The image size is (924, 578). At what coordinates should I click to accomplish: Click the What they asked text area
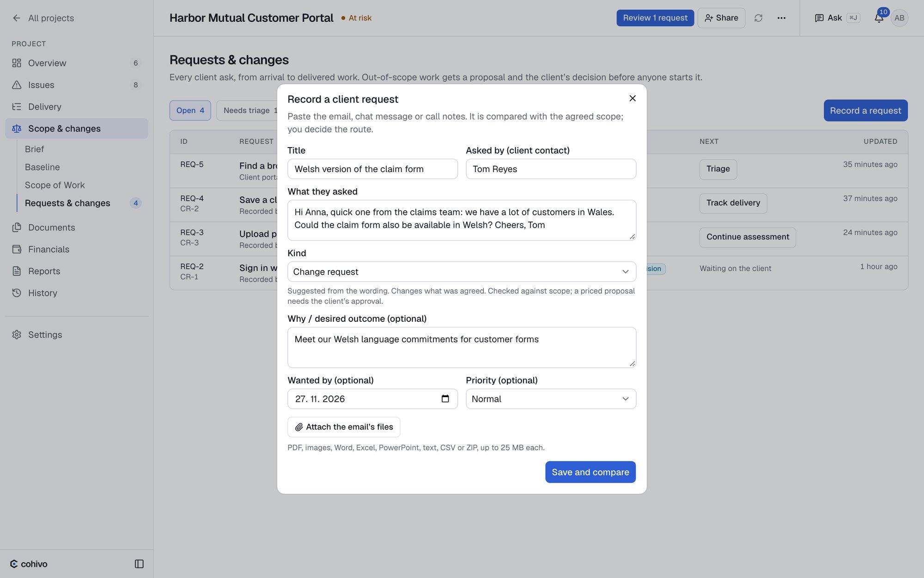[462, 220]
